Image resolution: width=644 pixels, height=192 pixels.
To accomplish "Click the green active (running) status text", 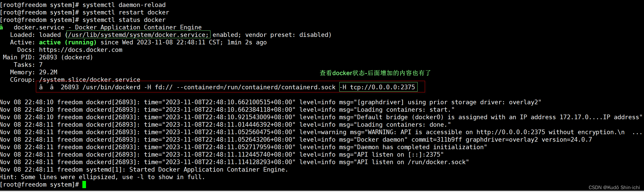I will (68, 42).
